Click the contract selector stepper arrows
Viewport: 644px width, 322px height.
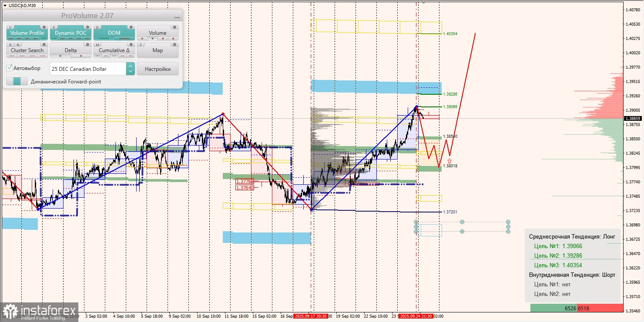(131, 69)
